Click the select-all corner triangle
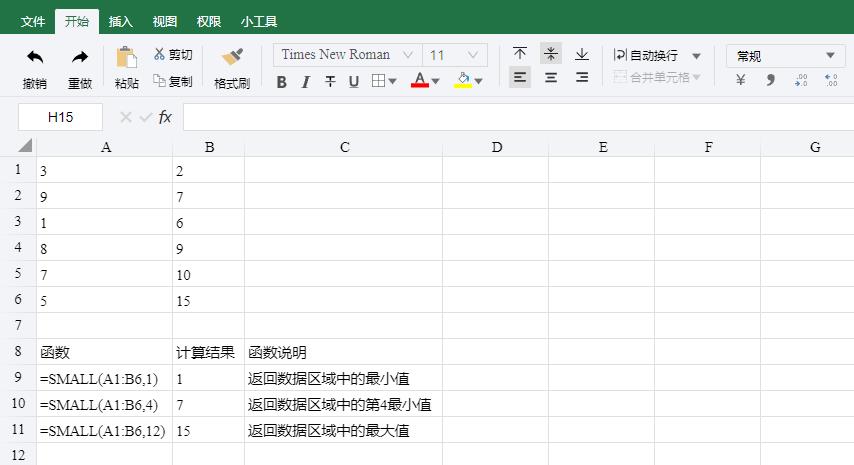The image size is (854, 465). tap(25, 145)
